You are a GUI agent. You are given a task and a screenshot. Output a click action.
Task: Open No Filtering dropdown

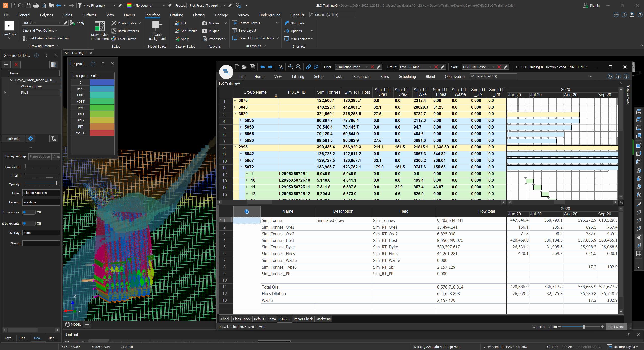[x=114, y=5]
